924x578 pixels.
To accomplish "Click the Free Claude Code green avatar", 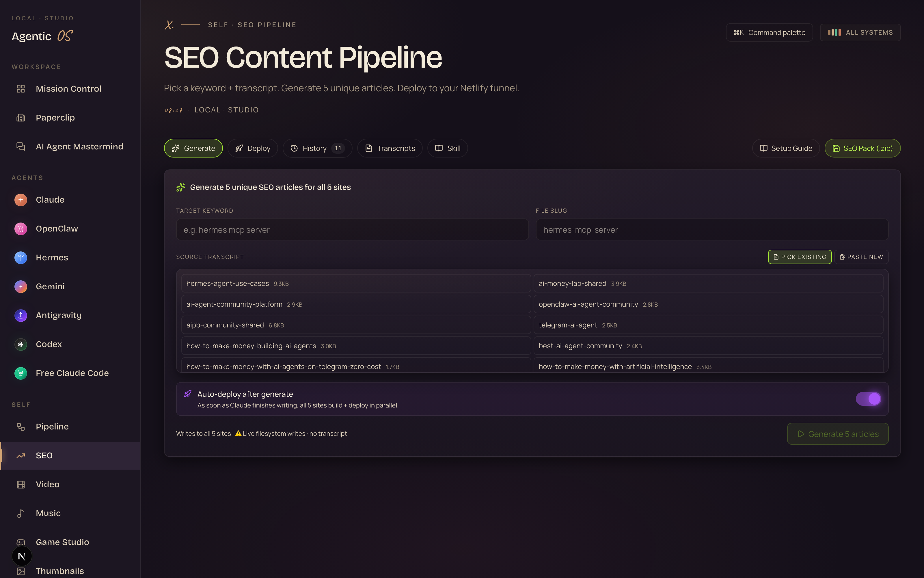I will click(21, 373).
